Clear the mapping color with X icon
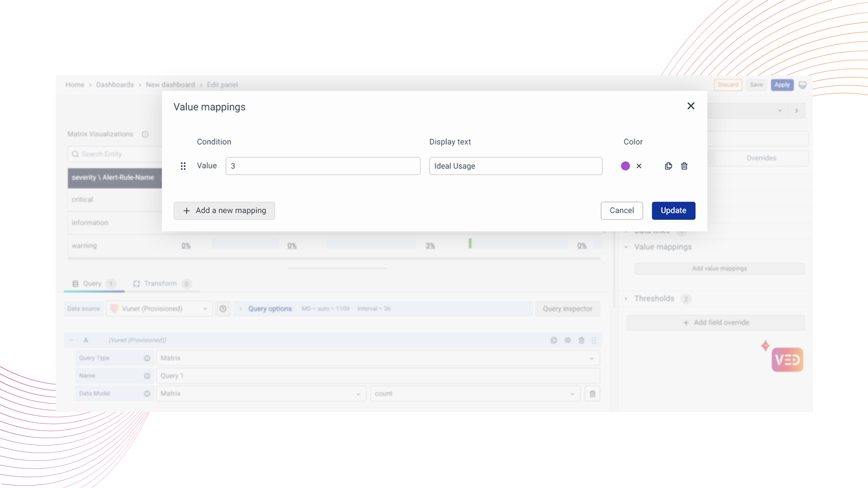This screenshot has height=488, width=868. (639, 166)
